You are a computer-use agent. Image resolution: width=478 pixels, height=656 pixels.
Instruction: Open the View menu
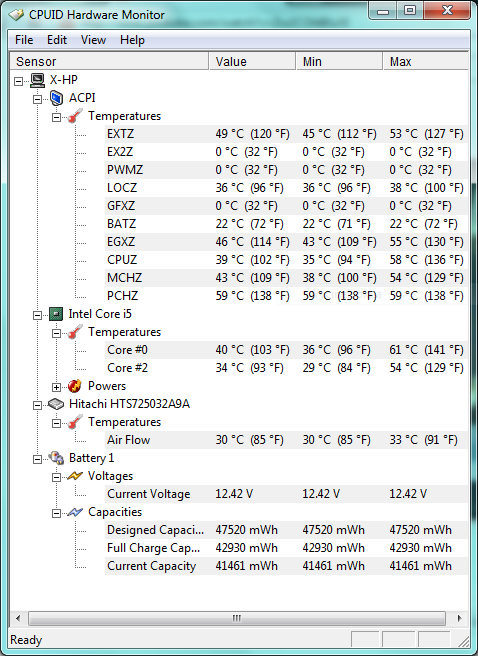93,40
